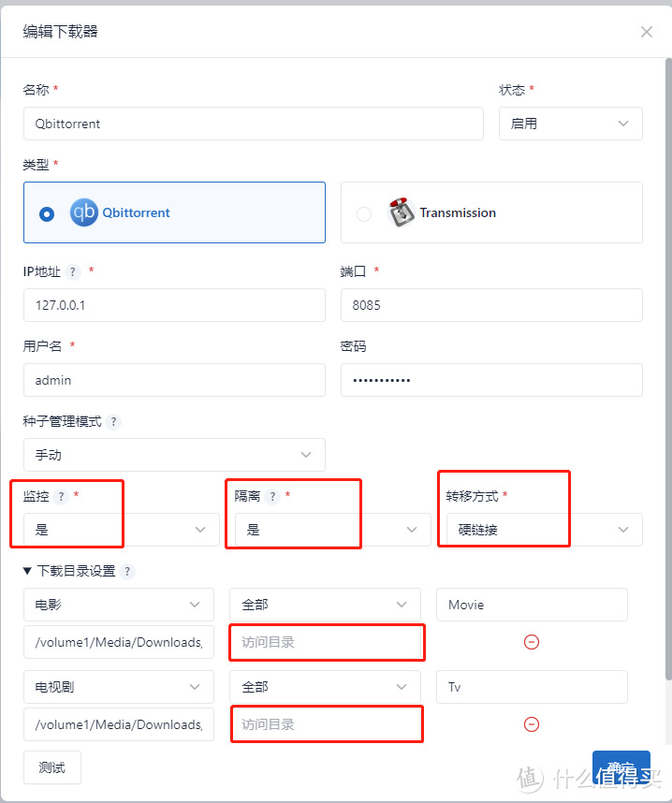The height and width of the screenshot is (803, 672).
Task: Open the 电影 media type dropdown
Action: tap(119, 605)
